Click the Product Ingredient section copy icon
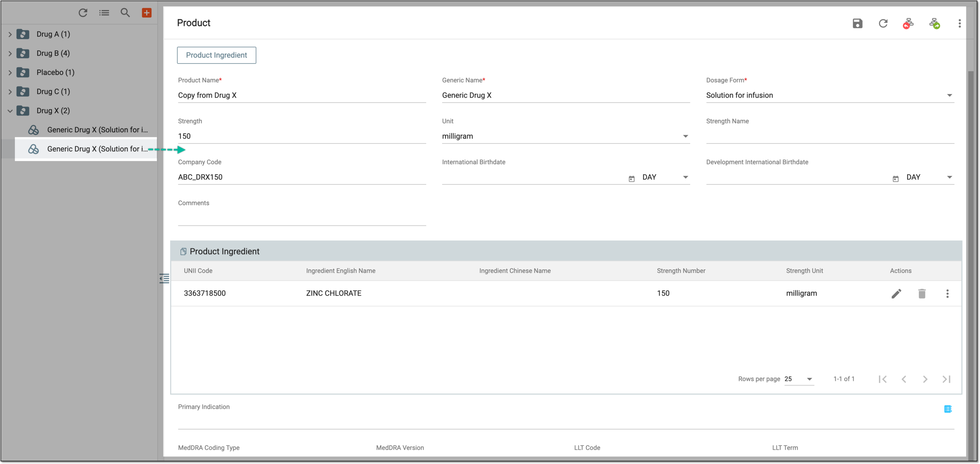 183,252
